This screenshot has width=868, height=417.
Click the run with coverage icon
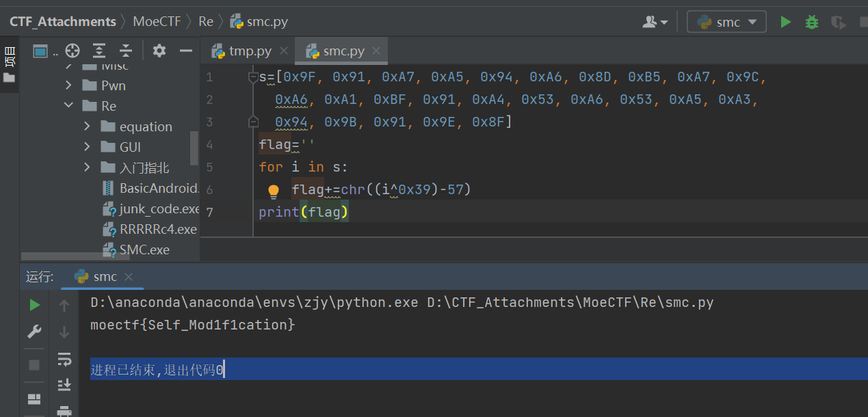click(838, 23)
